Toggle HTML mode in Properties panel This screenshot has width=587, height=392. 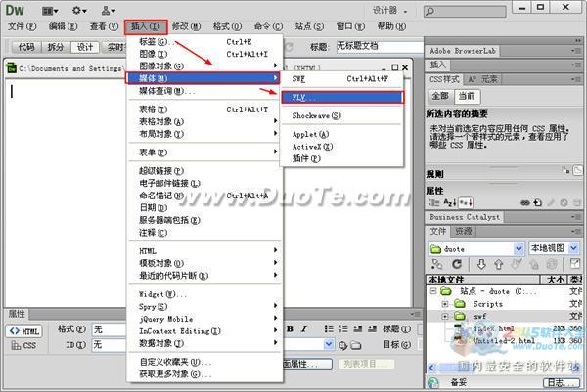click(23, 331)
